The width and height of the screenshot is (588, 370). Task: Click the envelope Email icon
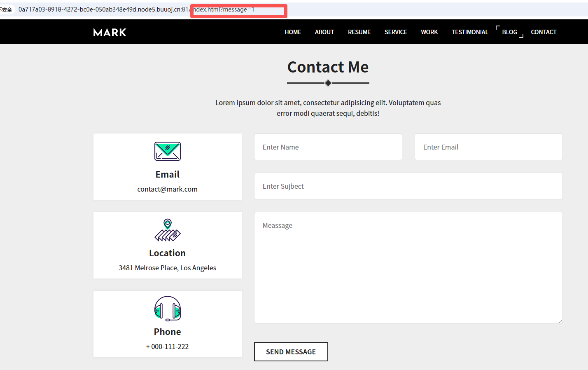(x=168, y=151)
